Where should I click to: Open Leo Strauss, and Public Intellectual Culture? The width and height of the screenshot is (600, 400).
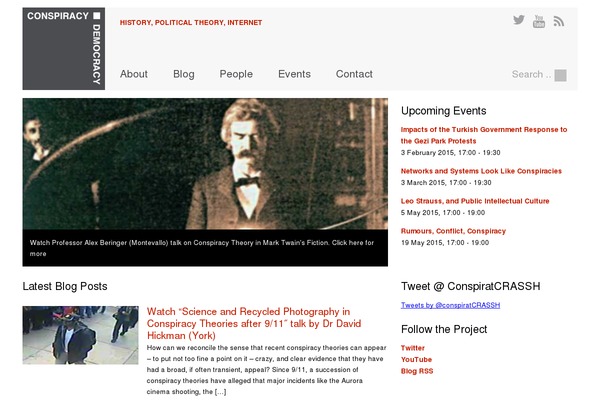pyautogui.click(x=475, y=201)
